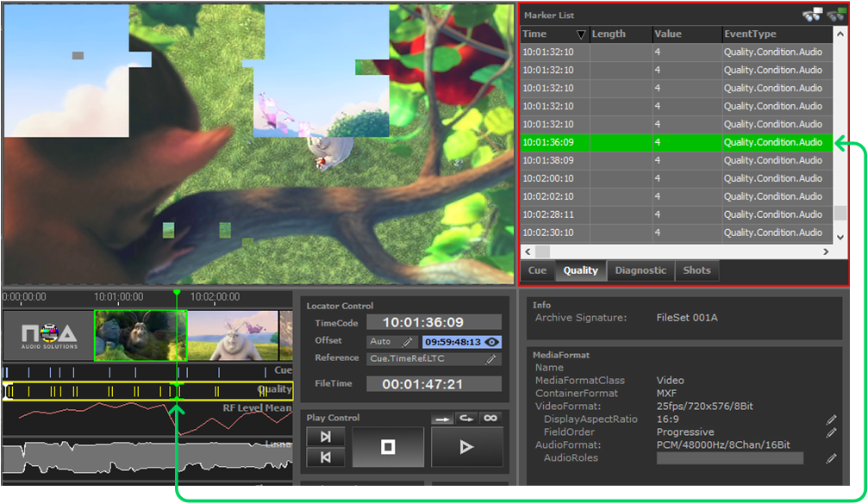
Task: Click the binoculars icon with the green flag
Action: (836, 15)
